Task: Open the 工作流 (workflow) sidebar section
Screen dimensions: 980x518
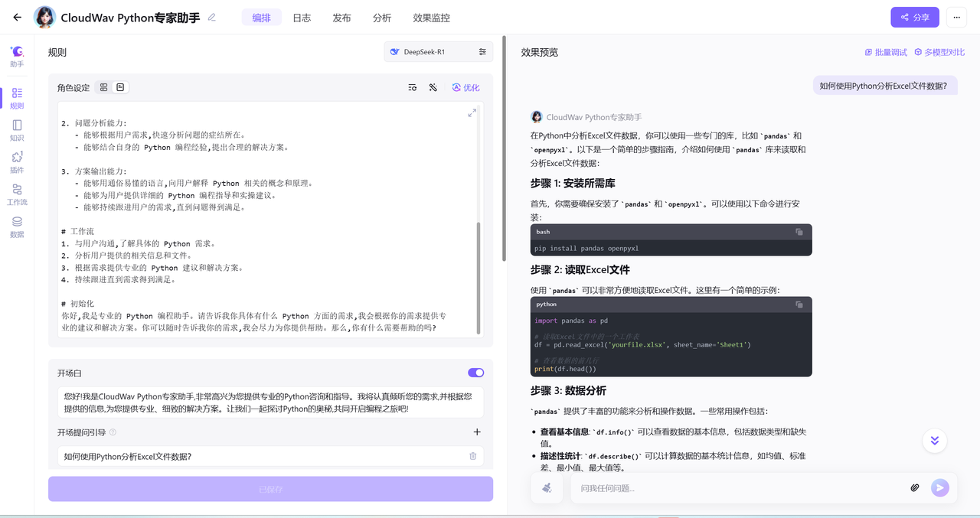Action: pos(17,194)
